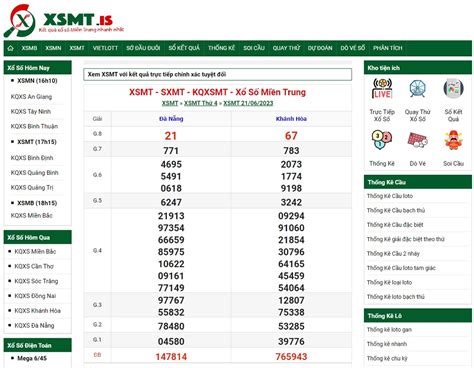
Task: Click the Xổ Số Hôm Qua panel header
Action: [x=37, y=237]
